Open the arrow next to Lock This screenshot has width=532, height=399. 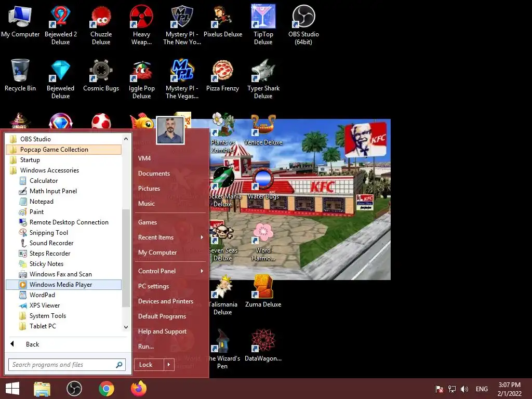click(x=169, y=365)
